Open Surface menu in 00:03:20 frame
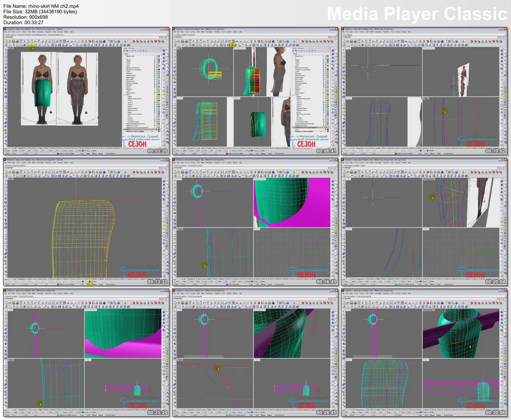The width and height of the screenshot is (511, 420). 24,32
